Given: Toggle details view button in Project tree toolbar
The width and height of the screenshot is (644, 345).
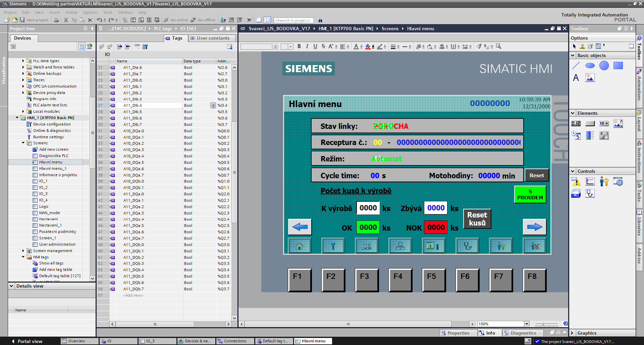Looking at the screenshot, I should [82, 46].
